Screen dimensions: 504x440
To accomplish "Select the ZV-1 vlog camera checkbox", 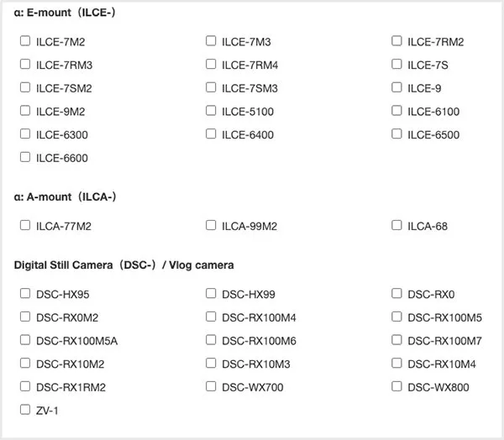I will [x=24, y=410].
